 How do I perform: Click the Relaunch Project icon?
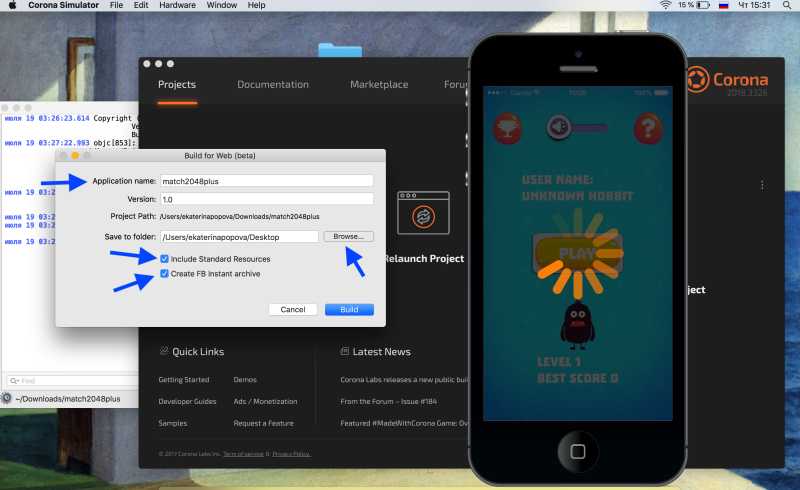(423, 213)
